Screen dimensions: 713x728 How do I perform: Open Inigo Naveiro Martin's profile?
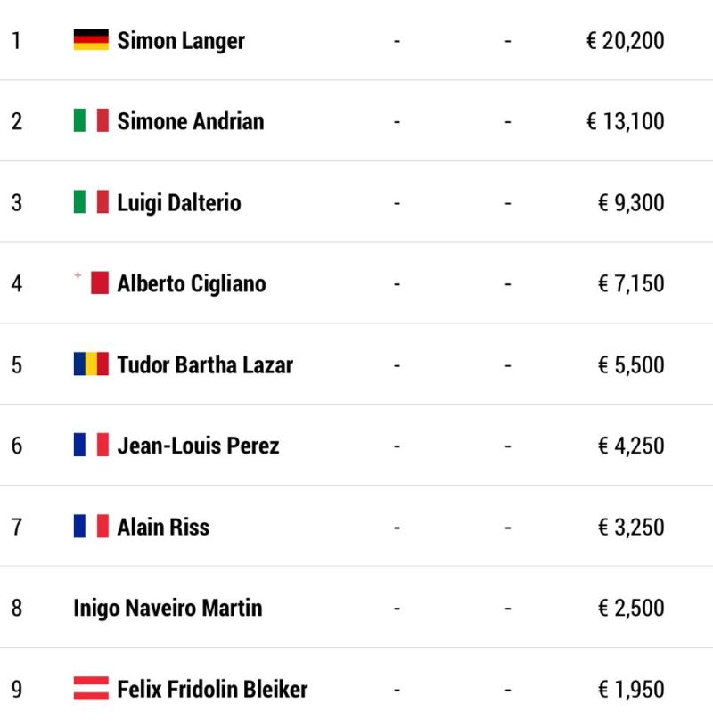pos(168,609)
